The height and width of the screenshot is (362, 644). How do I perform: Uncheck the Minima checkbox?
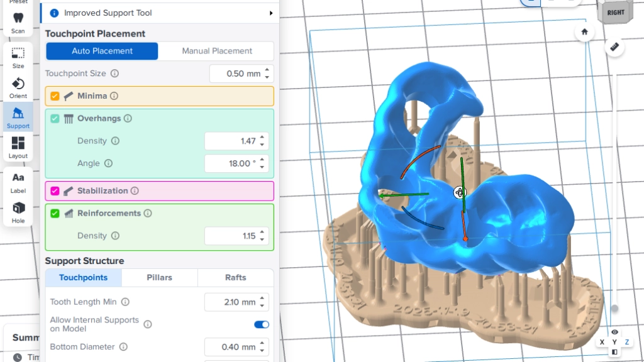[x=55, y=96]
